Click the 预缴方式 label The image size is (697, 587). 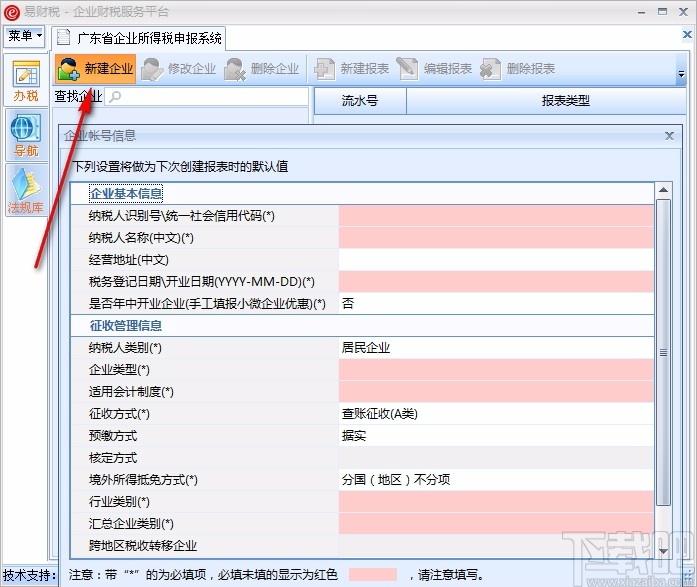pos(113,436)
